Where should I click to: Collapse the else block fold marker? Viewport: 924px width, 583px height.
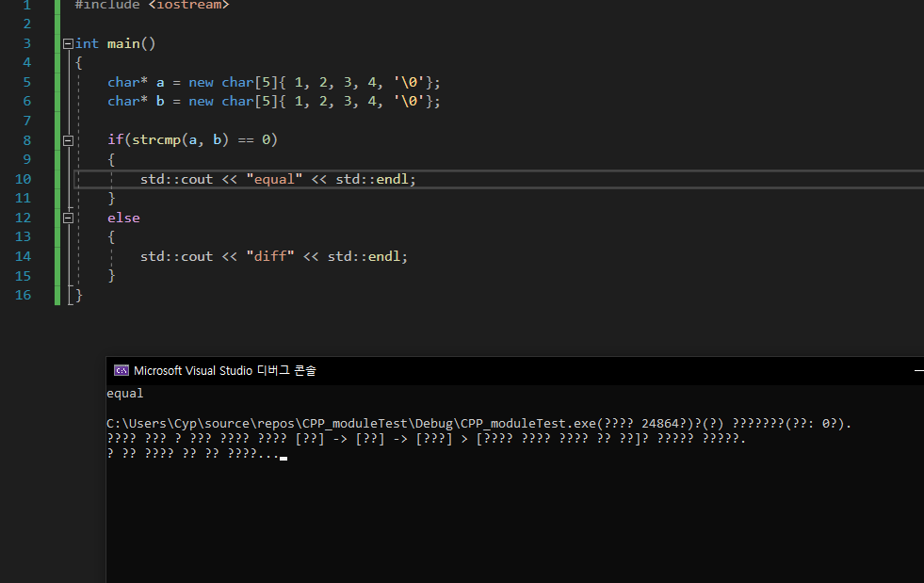click(x=68, y=219)
